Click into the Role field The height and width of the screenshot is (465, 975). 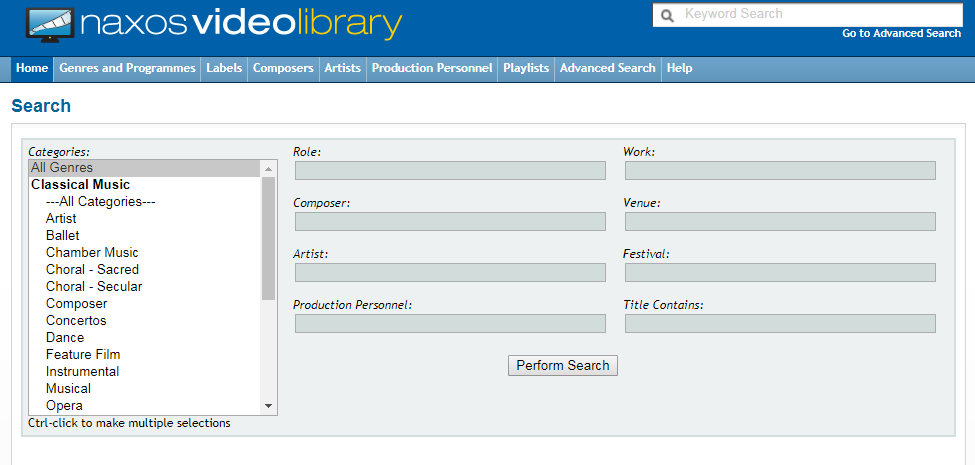tap(450, 170)
